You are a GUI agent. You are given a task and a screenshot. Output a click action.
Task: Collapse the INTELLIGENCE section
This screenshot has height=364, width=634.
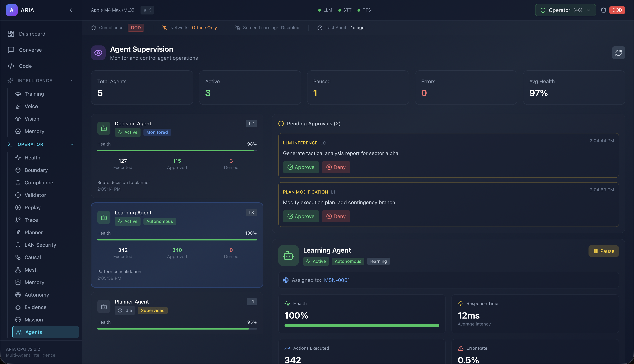72,80
